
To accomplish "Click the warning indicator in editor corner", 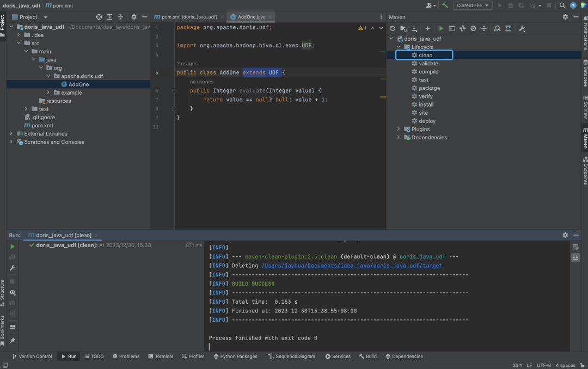I will click(x=362, y=28).
